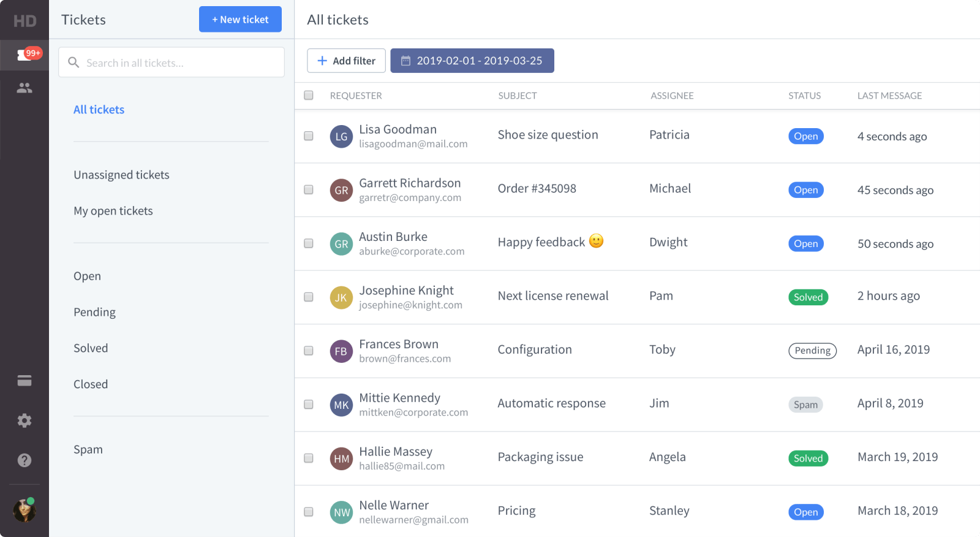Tick the select-all checkbox in table header

point(309,95)
